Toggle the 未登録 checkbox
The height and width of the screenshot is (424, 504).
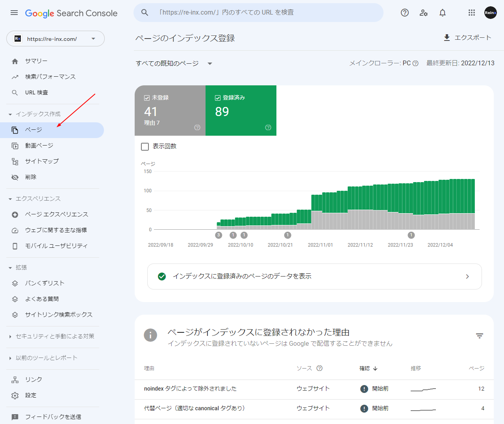(x=147, y=98)
